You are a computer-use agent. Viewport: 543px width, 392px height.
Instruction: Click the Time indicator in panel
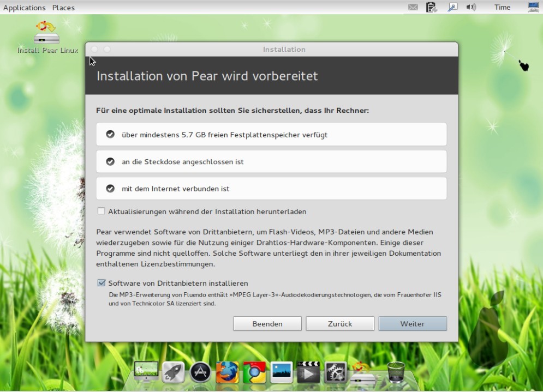pyautogui.click(x=502, y=7)
